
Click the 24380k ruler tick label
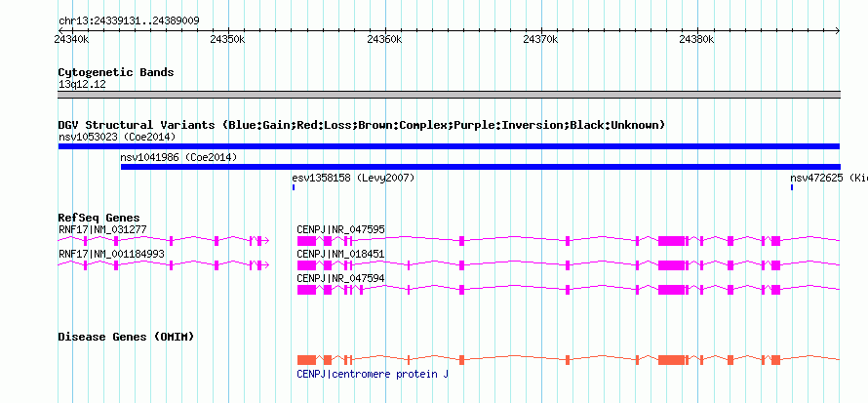[697, 40]
